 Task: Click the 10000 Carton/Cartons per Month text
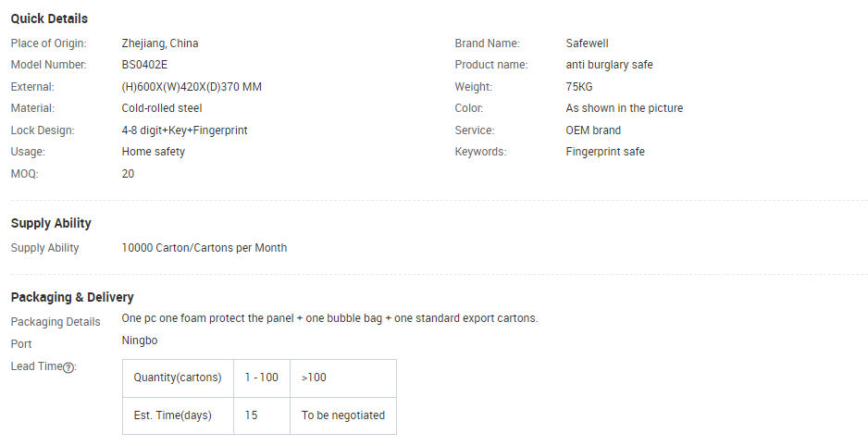[x=205, y=248]
